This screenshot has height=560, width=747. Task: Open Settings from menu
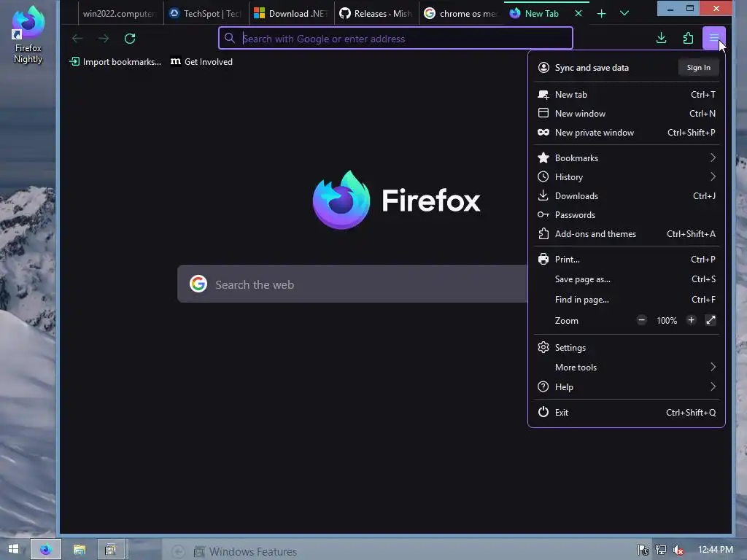[627, 347]
